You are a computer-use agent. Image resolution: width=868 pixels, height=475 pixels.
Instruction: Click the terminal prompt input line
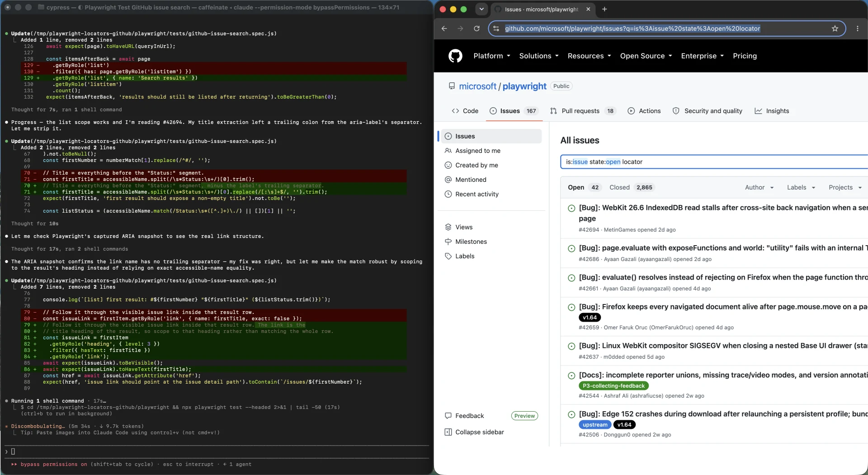(217, 451)
